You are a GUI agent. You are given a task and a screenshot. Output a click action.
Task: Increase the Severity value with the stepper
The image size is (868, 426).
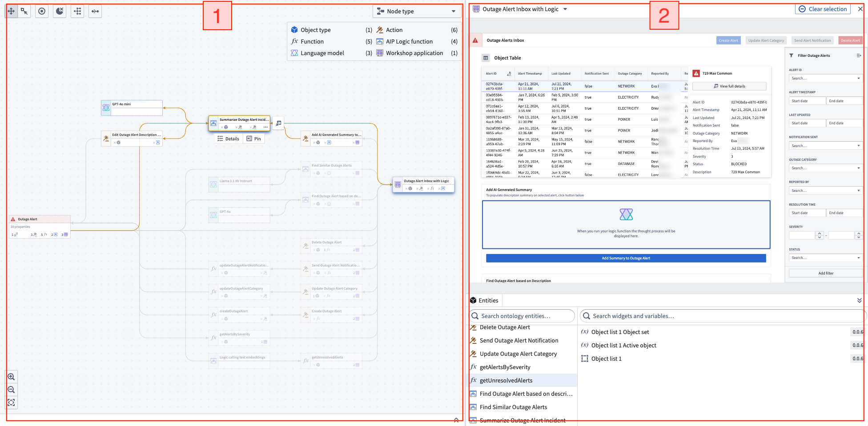coord(820,233)
